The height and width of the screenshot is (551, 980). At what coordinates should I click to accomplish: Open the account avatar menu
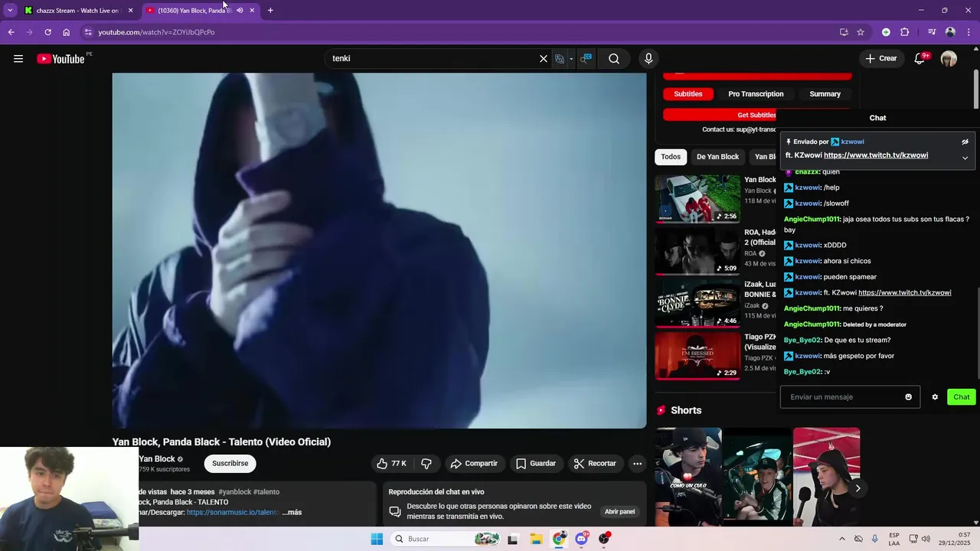[x=949, y=59]
